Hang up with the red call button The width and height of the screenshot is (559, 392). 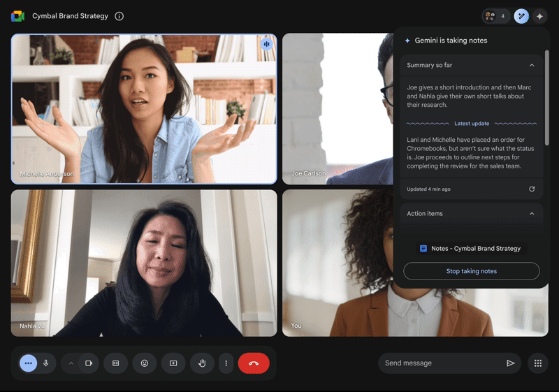[x=254, y=363]
